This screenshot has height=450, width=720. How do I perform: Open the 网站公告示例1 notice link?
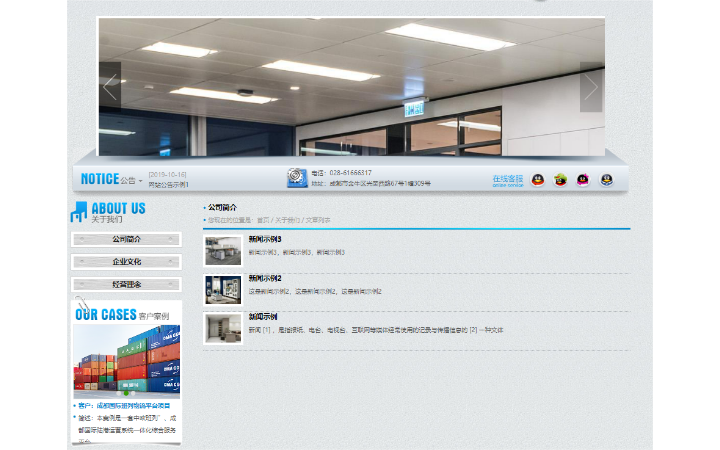[x=168, y=185]
